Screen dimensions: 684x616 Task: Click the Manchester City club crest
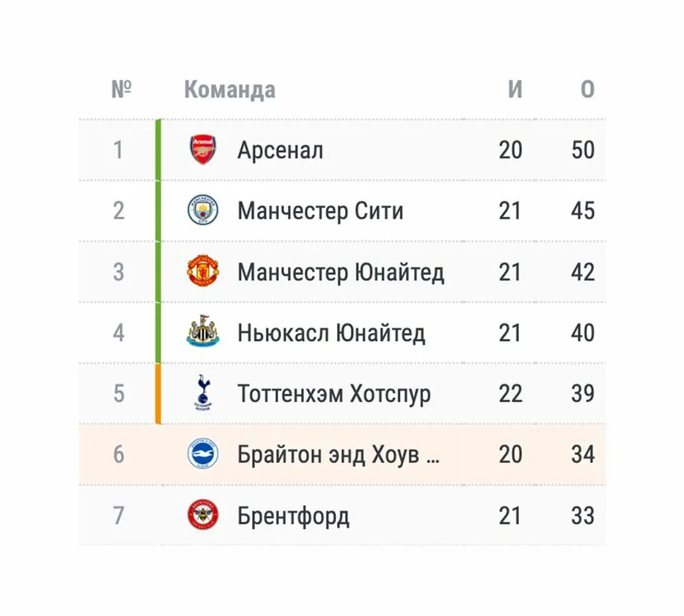(x=203, y=210)
